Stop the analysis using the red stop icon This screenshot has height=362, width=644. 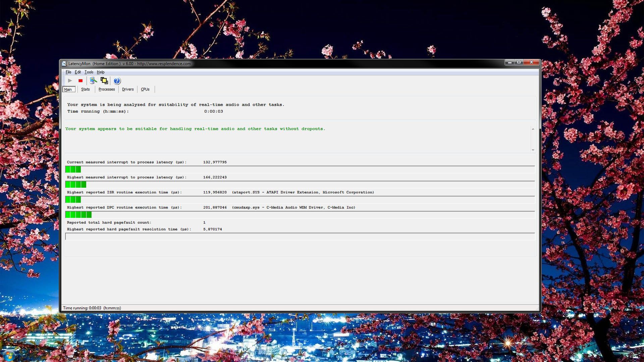click(80, 81)
